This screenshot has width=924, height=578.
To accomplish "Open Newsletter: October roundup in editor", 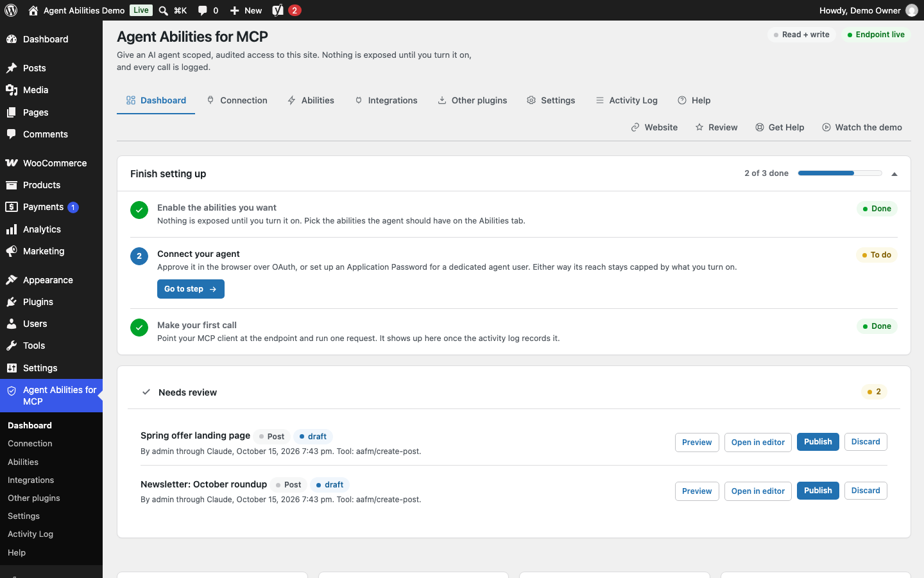I will point(758,491).
